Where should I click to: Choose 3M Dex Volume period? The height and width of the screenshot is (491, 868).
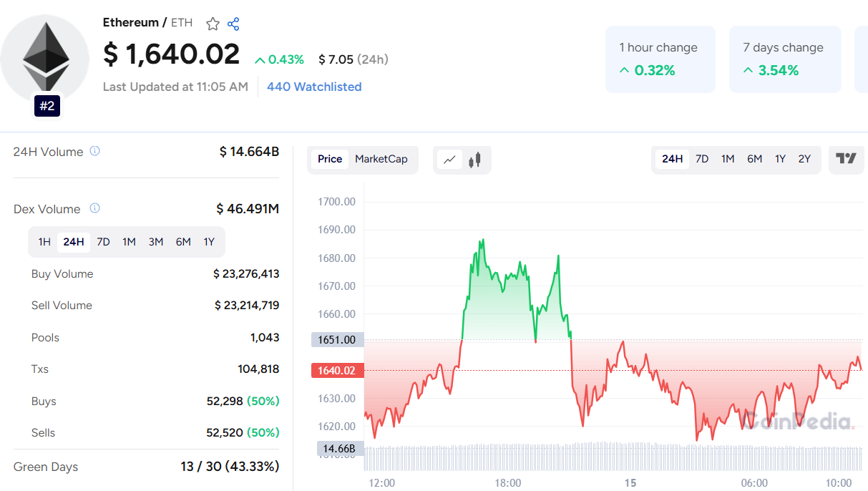point(156,242)
